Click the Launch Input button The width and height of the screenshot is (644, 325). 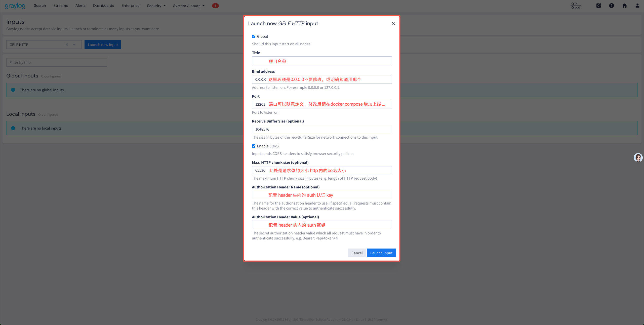pyautogui.click(x=381, y=253)
